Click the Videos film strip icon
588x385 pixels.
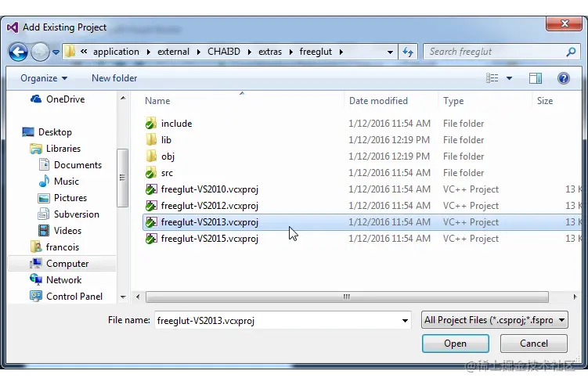tap(44, 231)
